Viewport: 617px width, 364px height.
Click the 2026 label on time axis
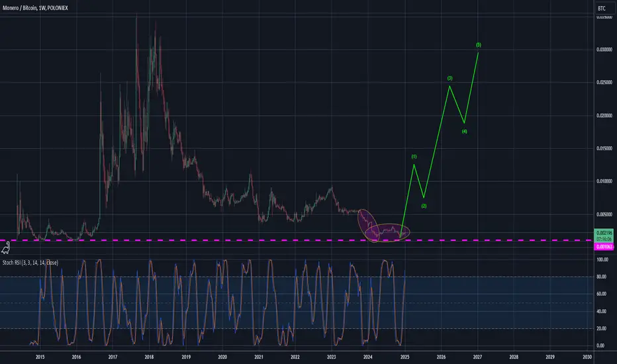point(441,357)
